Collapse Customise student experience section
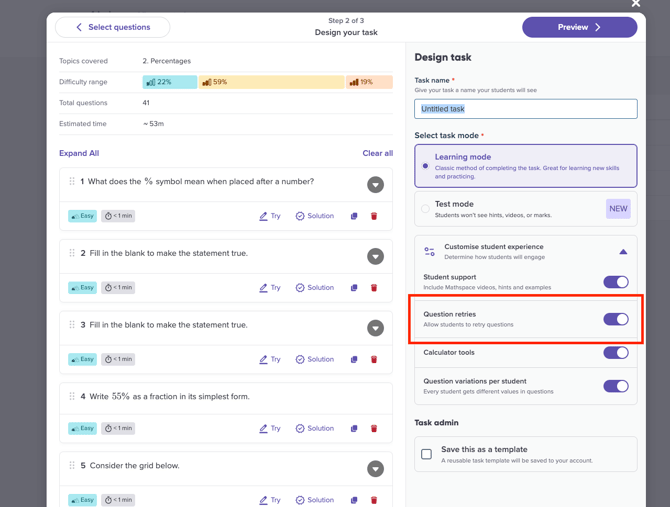This screenshot has height=507, width=670. coord(623,252)
